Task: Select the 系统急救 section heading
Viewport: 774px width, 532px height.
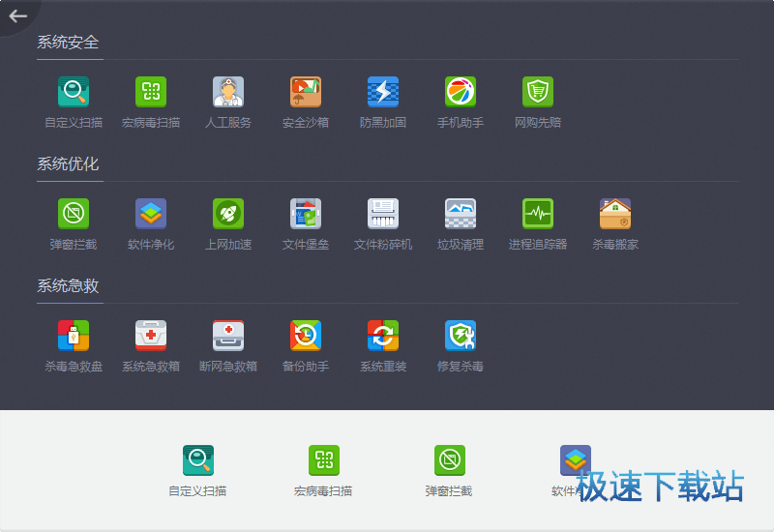Action: coord(68,285)
